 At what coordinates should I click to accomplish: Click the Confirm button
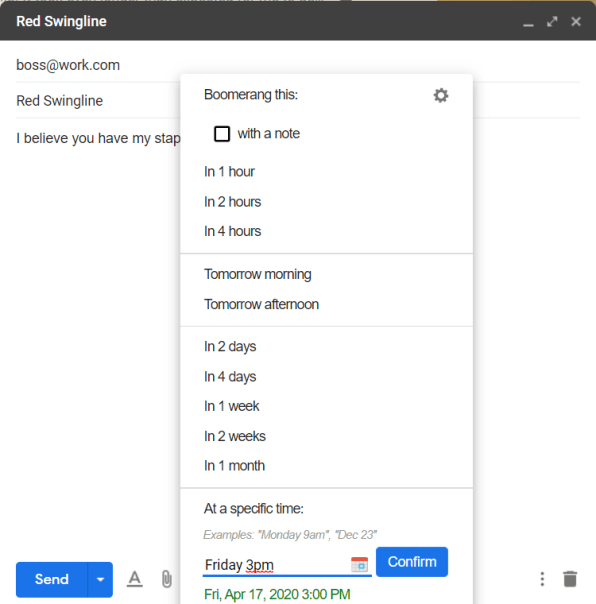[x=412, y=562]
